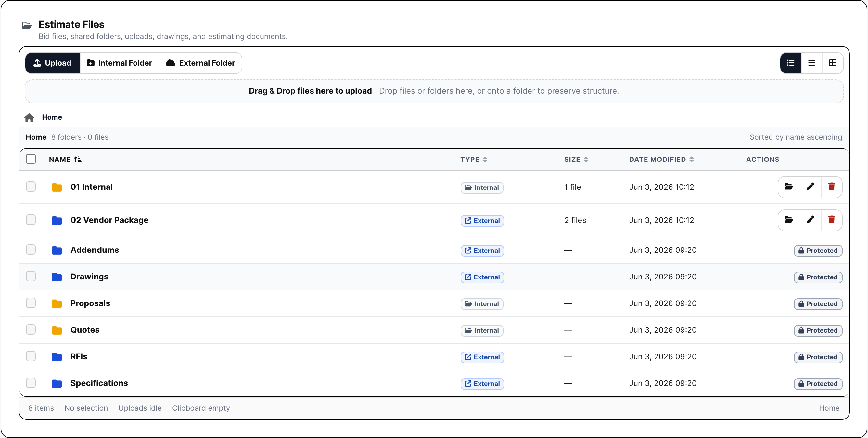
Task: Click the Protected badge on the Quotes row
Action: coord(818,330)
